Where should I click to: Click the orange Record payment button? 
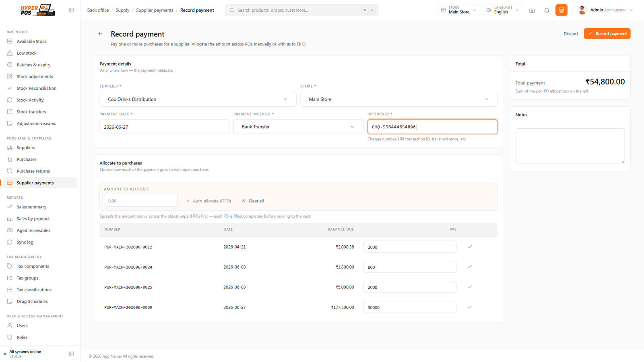(607, 34)
